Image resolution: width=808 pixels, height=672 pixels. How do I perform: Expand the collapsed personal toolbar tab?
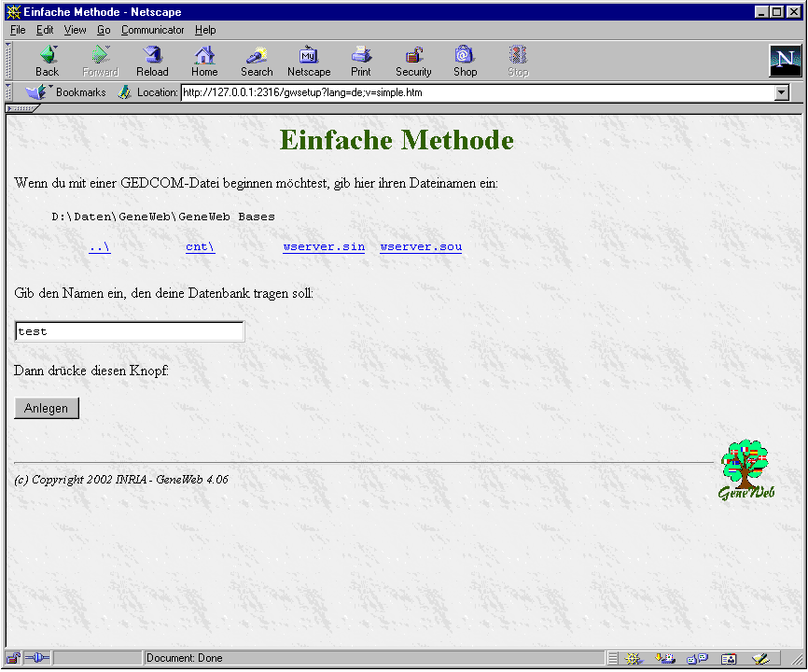click(21, 108)
